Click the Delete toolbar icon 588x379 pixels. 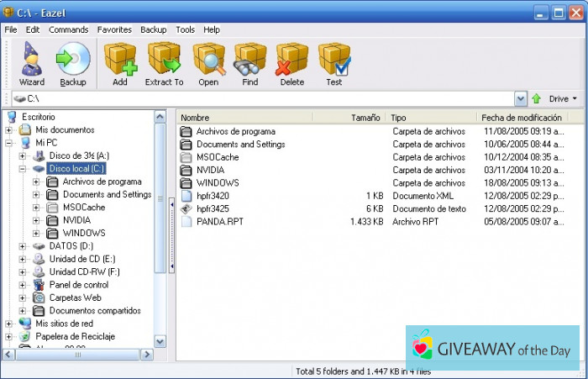pos(291,64)
